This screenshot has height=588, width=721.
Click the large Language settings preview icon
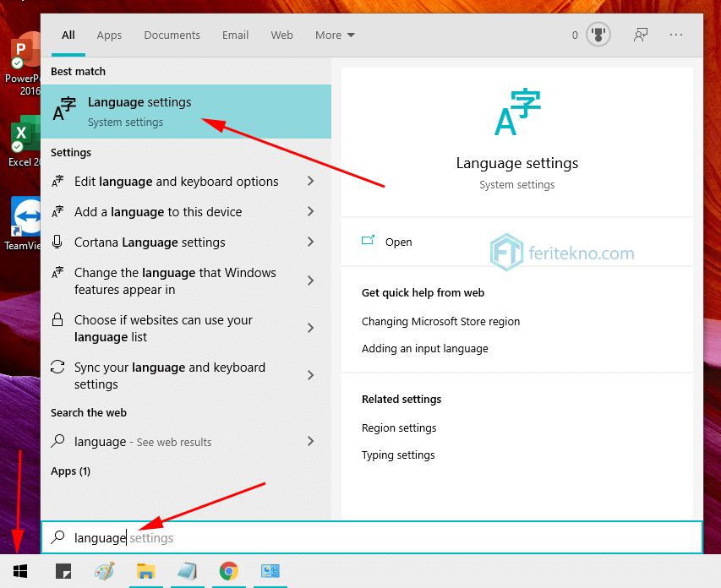coord(517,112)
